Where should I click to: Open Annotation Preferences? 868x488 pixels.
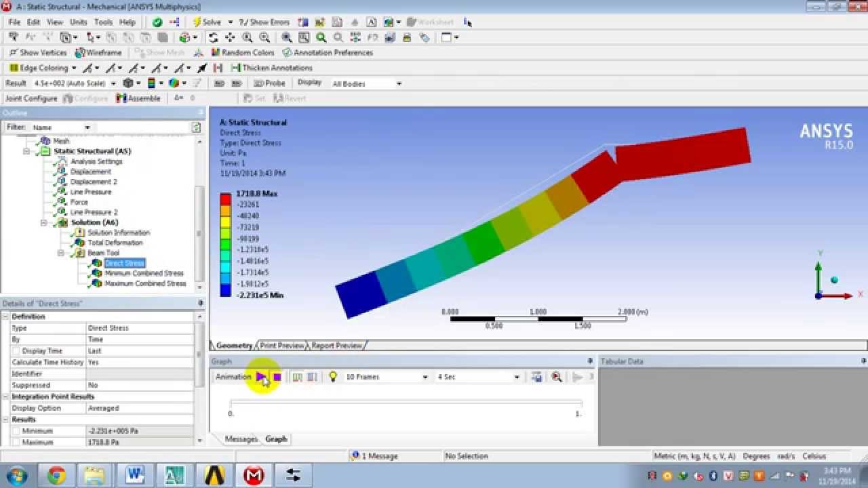(328, 53)
